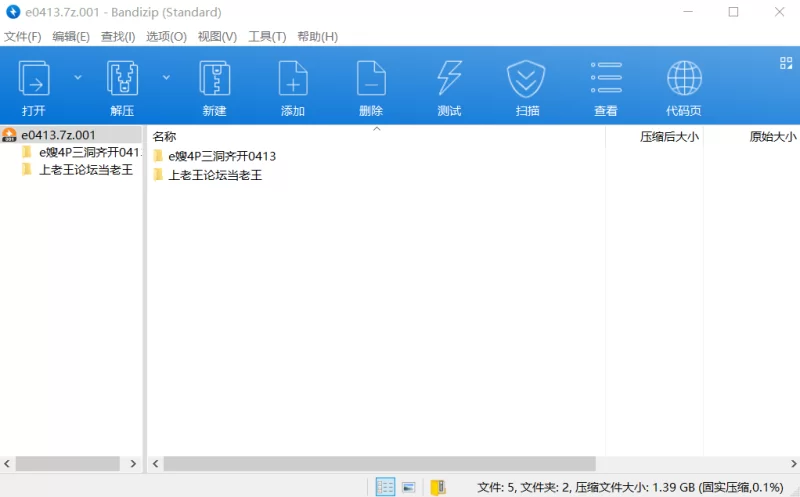Viewport: 800px width, 497px height.
Task: Minimize the Bandizip window
Action: coord(687,12)
